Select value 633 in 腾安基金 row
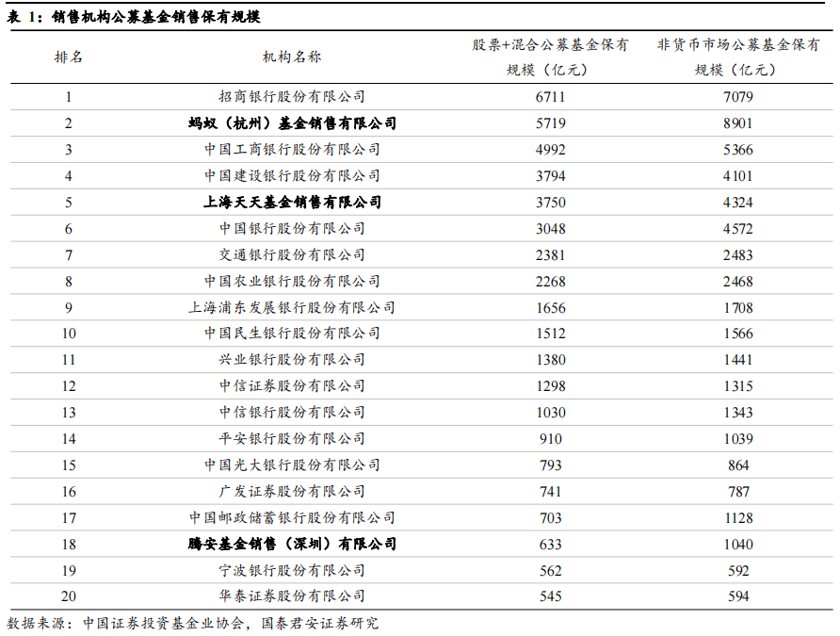 [550, 545]
